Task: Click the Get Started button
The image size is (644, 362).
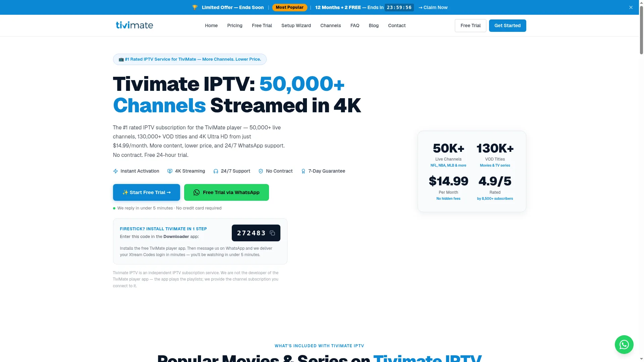Action: click(x=507, y=26)
